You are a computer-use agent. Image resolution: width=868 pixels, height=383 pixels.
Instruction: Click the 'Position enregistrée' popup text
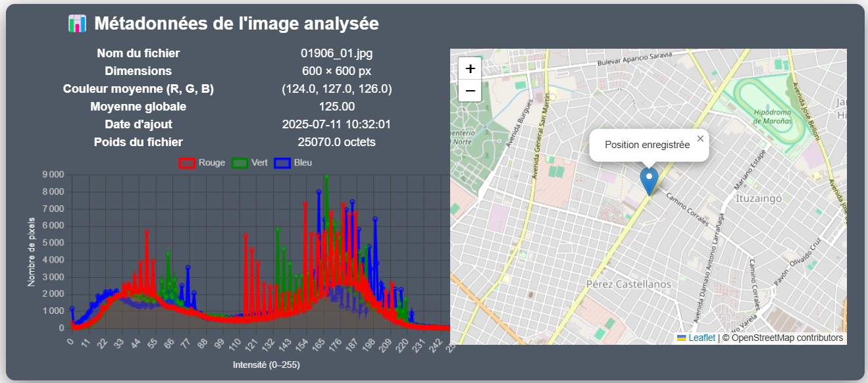pos(648,145)
